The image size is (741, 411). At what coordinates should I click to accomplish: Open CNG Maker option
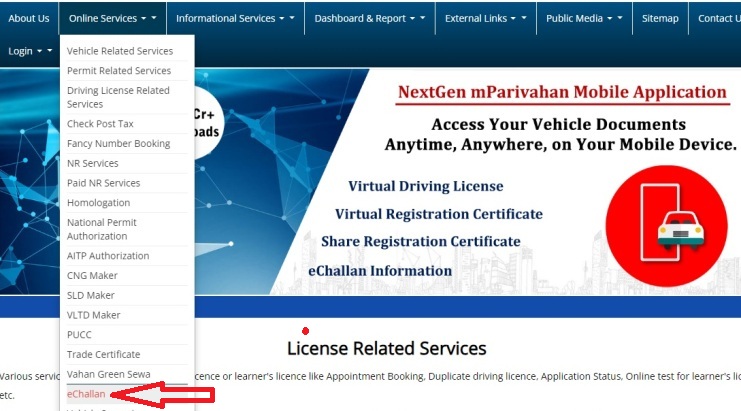point(92,276)
